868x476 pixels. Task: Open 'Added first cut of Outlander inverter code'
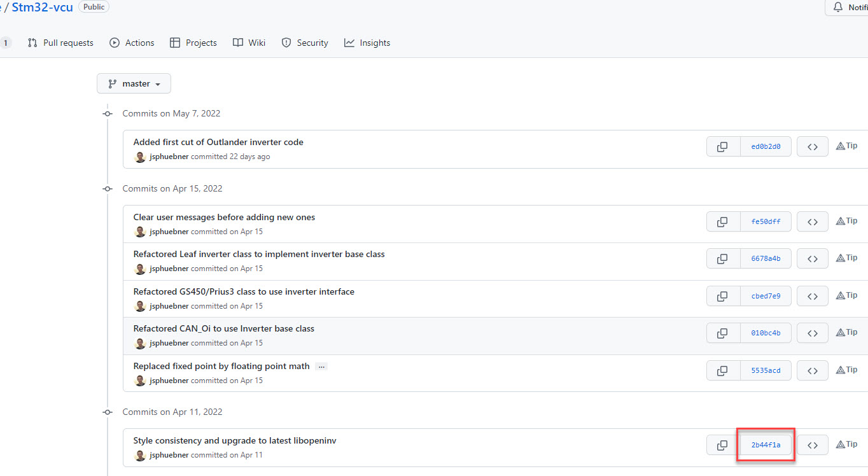(218, 142)
